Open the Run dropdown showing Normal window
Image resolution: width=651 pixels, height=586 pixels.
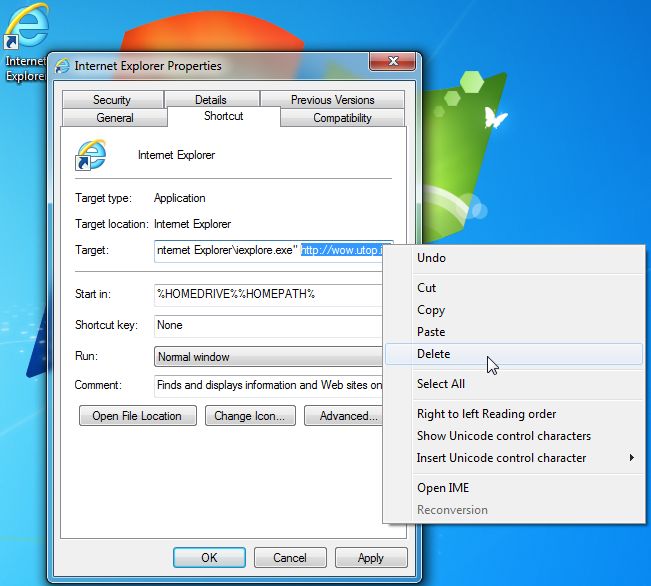point(268,357)
